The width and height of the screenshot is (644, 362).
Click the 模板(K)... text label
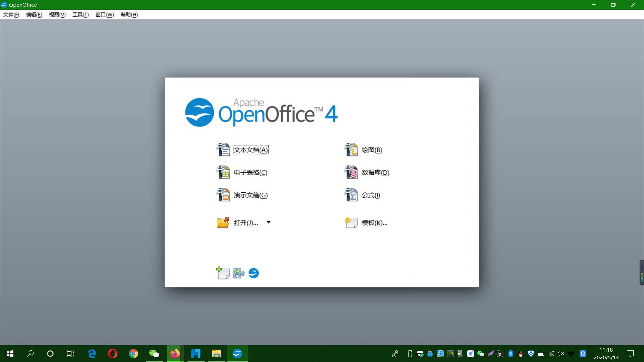(x=374, y=223)
